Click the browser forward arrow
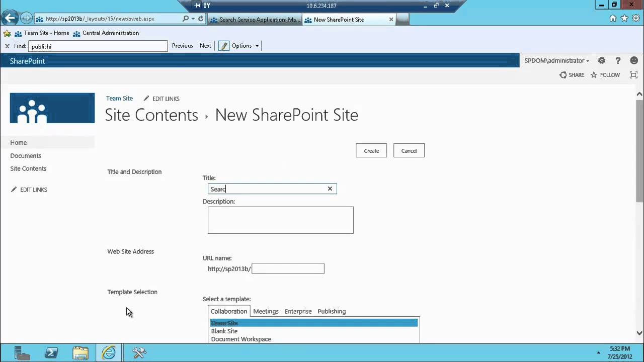Image resolution: width=644 pixels, height=362 pixels. tap(26, 19)
